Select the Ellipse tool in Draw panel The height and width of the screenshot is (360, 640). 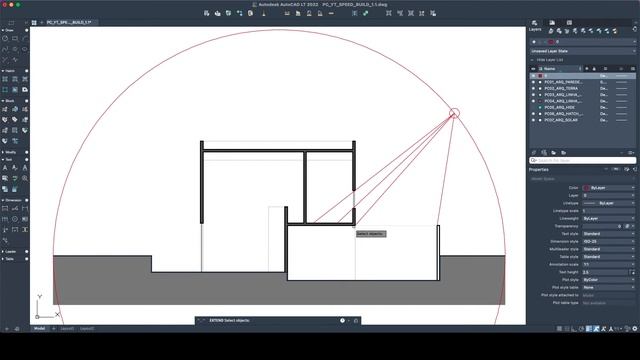tap(25, 49)
